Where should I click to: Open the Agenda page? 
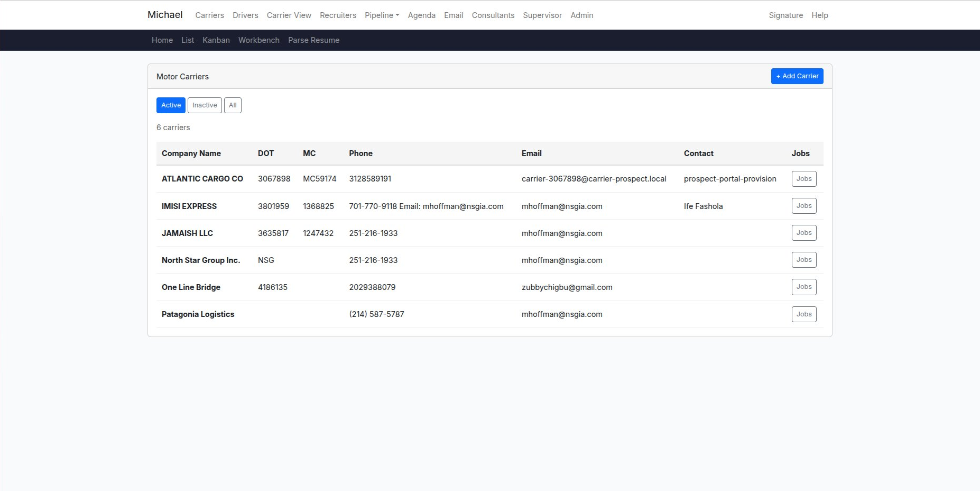421,15
